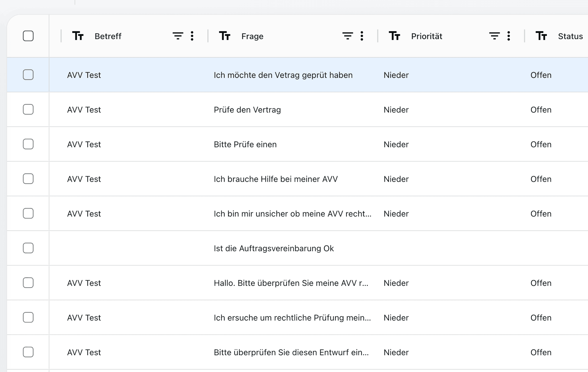Click cell 'Prüfe den Vertrag'
This screenshot has height=372, width=588.
[247, 110]
